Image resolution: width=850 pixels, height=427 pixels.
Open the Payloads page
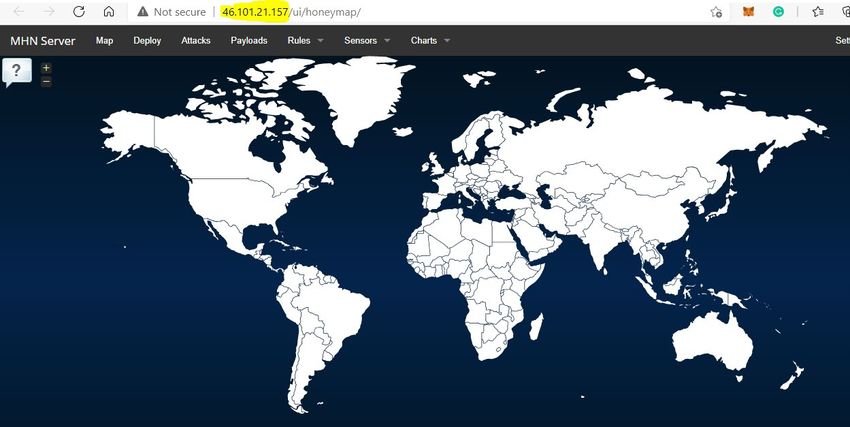tap(249, 41)
